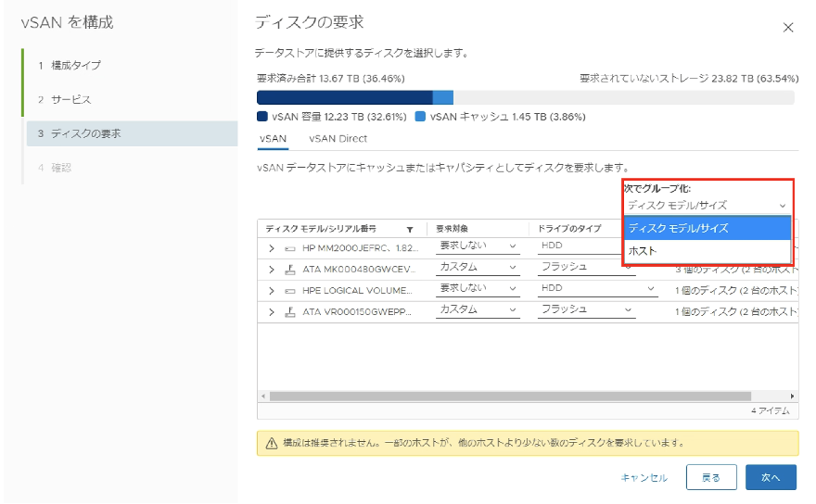
Task: Click the flash disk icon for ATA VR000150GWEPP
Action: [290, 311]
